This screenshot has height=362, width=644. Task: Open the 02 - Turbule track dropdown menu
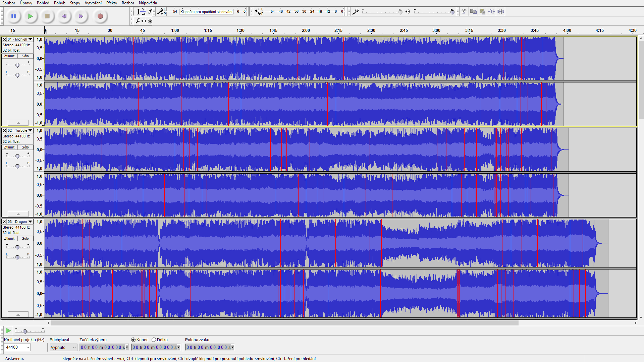point(30,130)
